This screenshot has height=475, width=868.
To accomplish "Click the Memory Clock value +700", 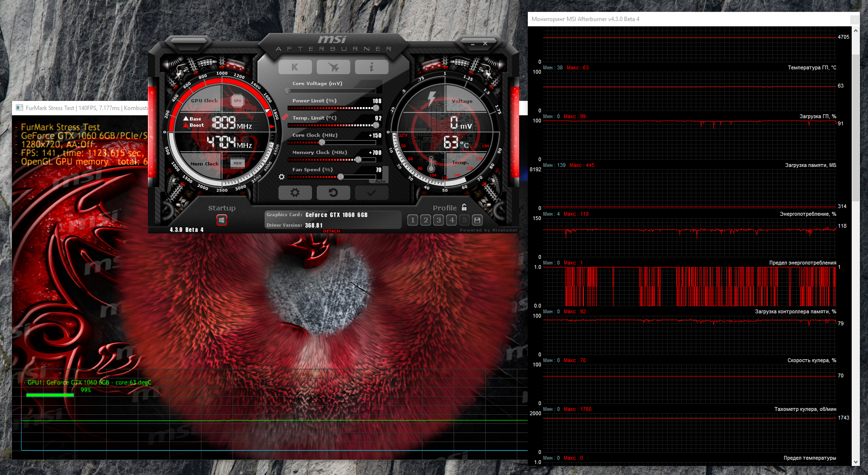I will tap(375, 153).
